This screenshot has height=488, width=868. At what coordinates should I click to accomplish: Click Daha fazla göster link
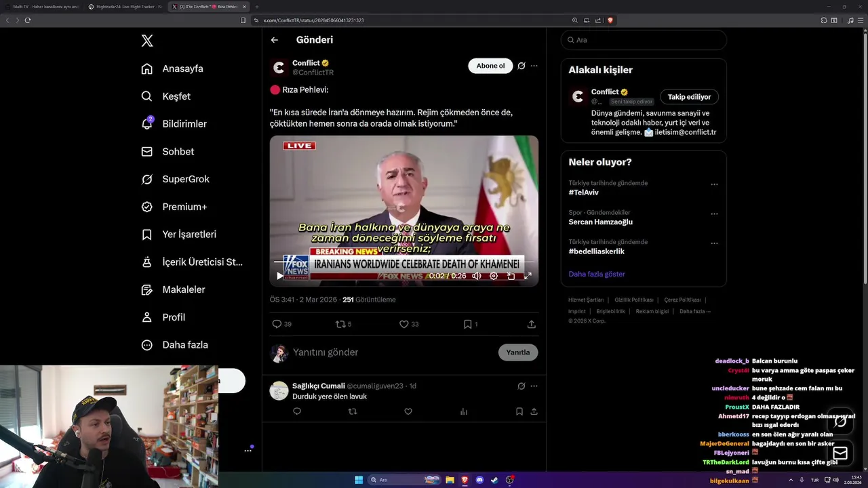[597, 274]
